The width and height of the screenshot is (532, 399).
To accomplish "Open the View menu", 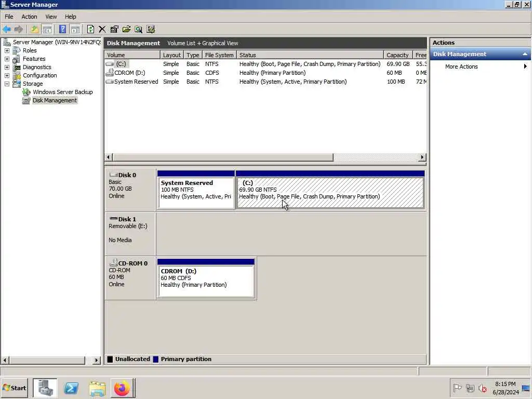I will pyautogui.click(x=51, y=17).
